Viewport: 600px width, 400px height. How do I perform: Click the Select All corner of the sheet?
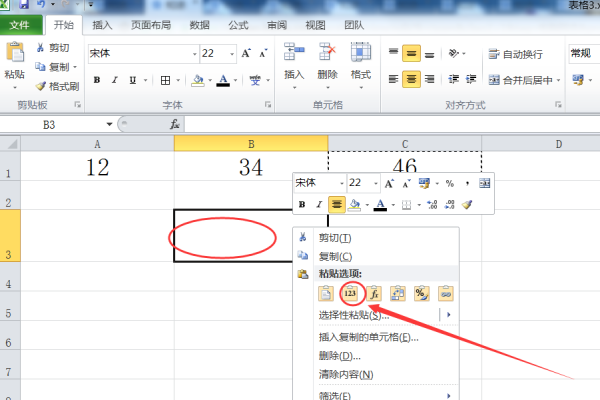point(10,144)
